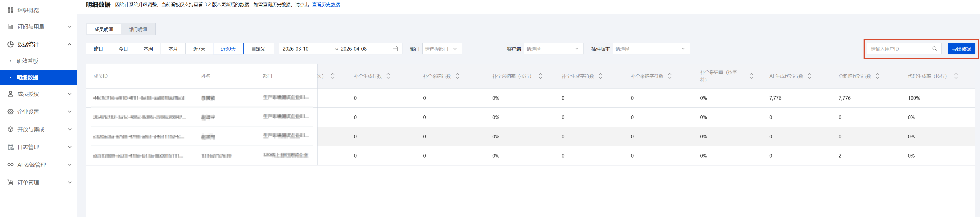Click the calendar icon in date range
This screenshot has height=217, width=980.
tap(395, 49)
